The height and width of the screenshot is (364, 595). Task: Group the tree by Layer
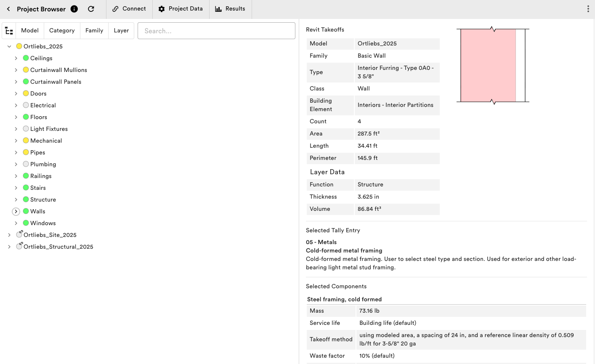(121, 31)
